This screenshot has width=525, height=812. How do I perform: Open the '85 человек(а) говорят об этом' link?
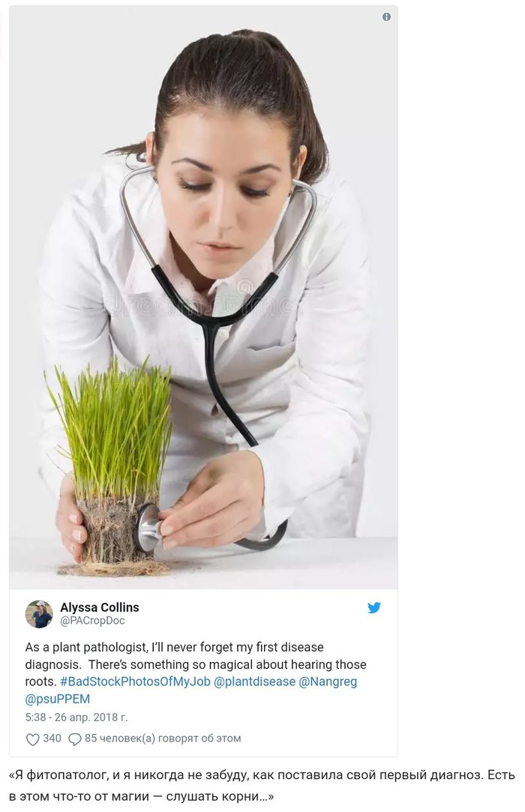coord(163,739)
